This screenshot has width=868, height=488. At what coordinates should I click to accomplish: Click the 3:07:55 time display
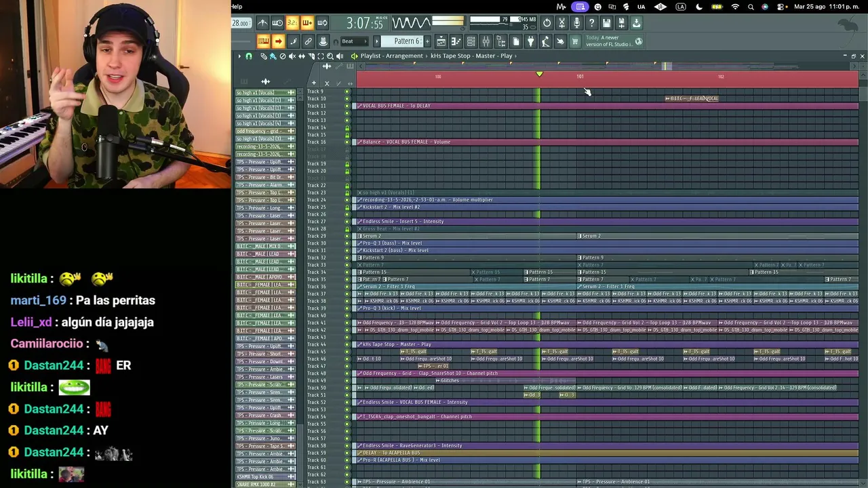click(x=365, y=24)
